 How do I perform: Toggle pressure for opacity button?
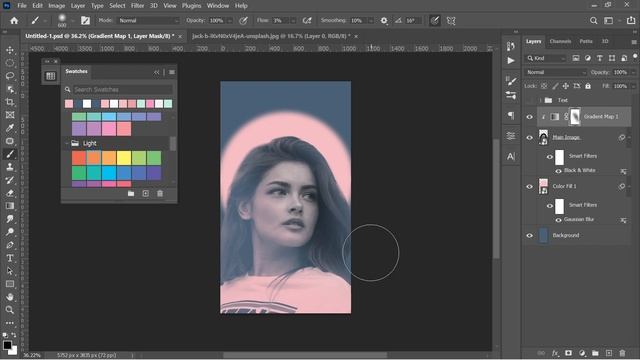click(243, 20)
